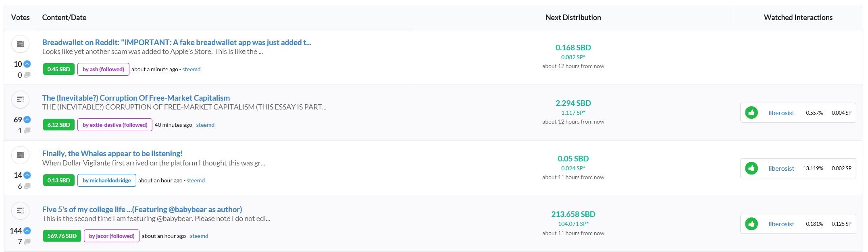Open 'Finally, the Whales appear to be listening!'
The image size is (868, 252).
(x=112, y=153)
